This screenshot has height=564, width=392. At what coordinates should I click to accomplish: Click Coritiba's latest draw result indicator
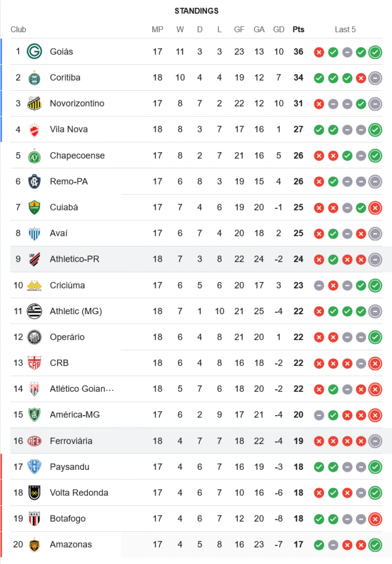pos(375,78)
